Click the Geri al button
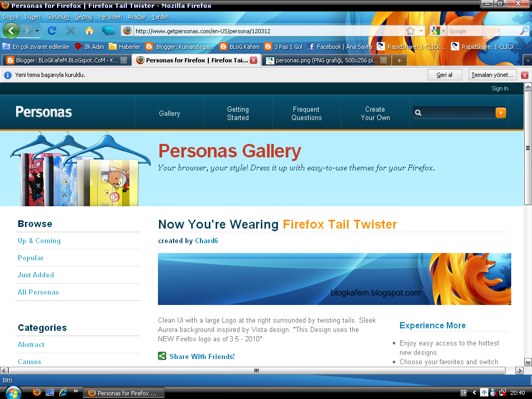The width and height of the screenshot is (532, 399). (x=445, y=75)
